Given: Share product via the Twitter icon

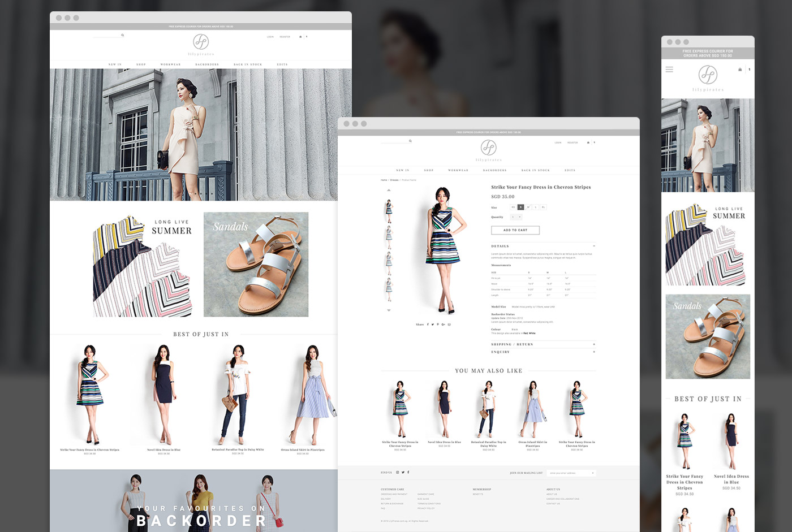Looking at the screenshot, I should pyautogui.click(x=433, y=325).
